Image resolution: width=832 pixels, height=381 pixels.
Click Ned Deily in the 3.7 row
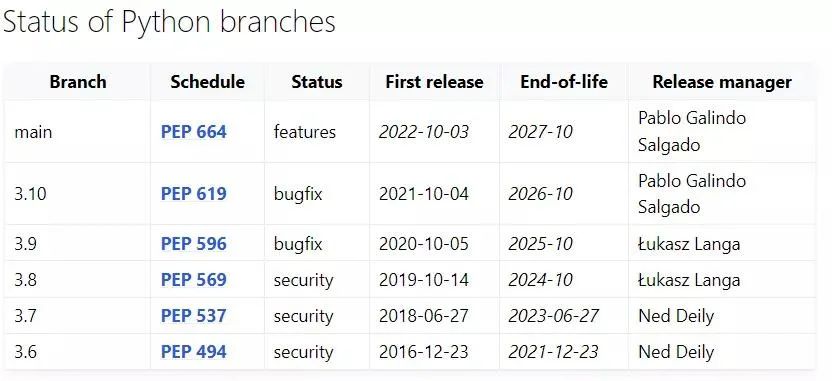tap(676, 316)
